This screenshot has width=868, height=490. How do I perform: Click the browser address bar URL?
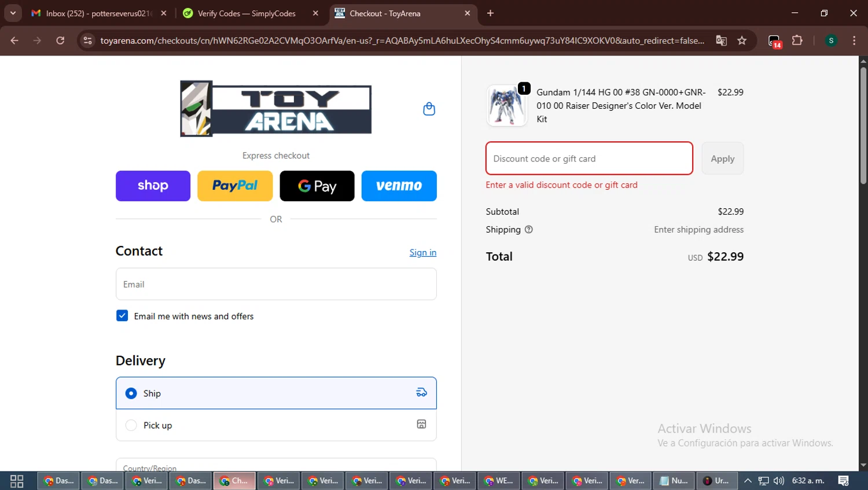point(402,40)
